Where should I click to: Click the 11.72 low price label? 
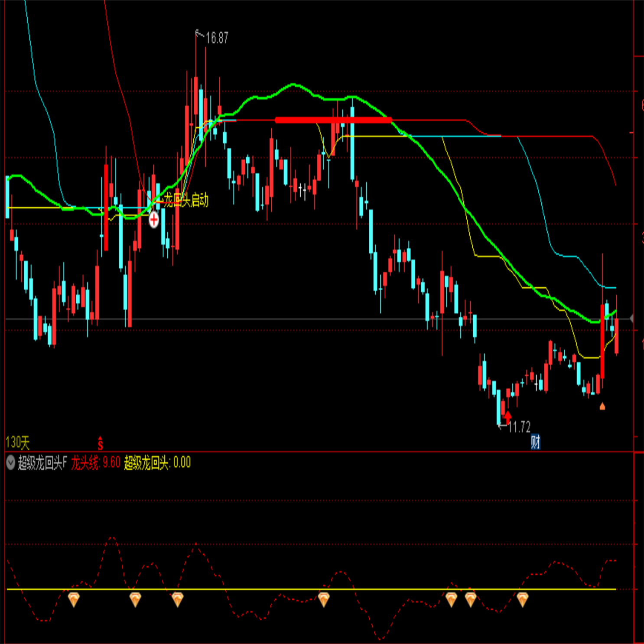pyautogui.click(x=519, y=427)
